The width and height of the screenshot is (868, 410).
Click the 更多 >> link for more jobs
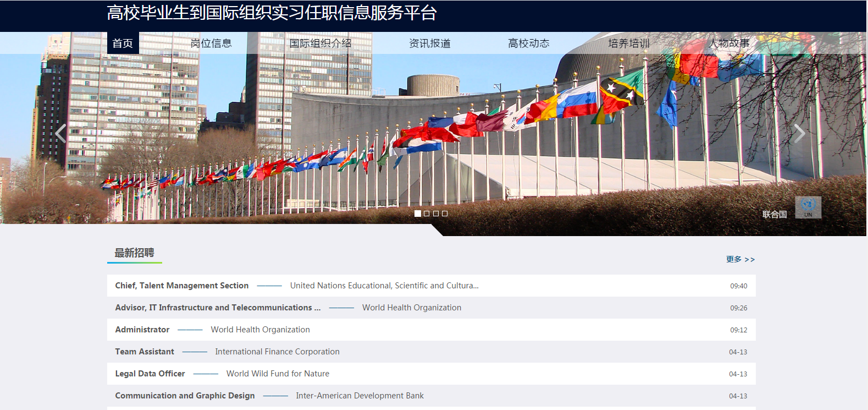pos(740,259)
